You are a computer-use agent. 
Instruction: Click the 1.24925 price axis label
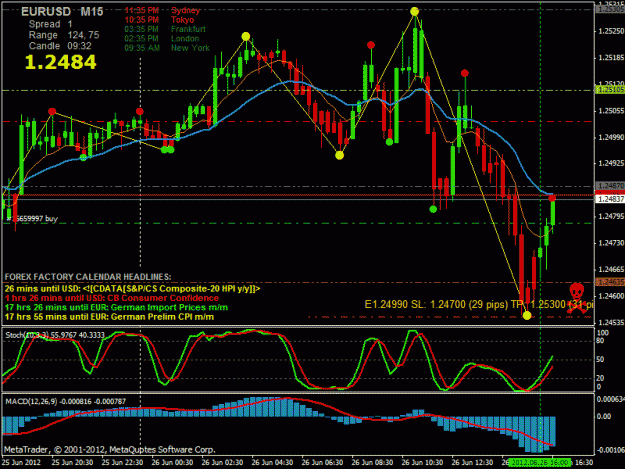[x=611, y=163]
